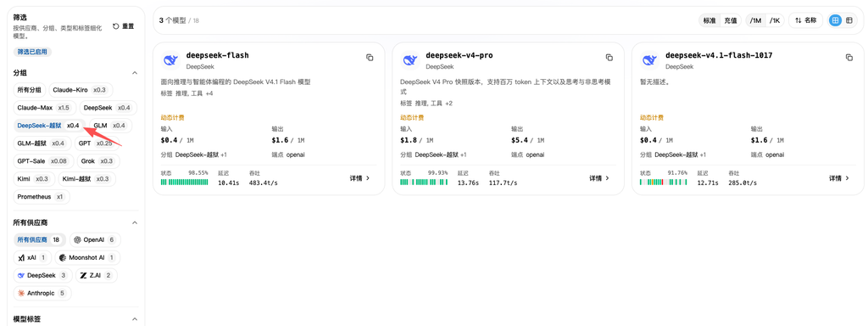Click deepseek-v4-pro model title
Image resolution: width=868 pixels, height=326 pixels.
pyautogui.click(x=459, y=55)
